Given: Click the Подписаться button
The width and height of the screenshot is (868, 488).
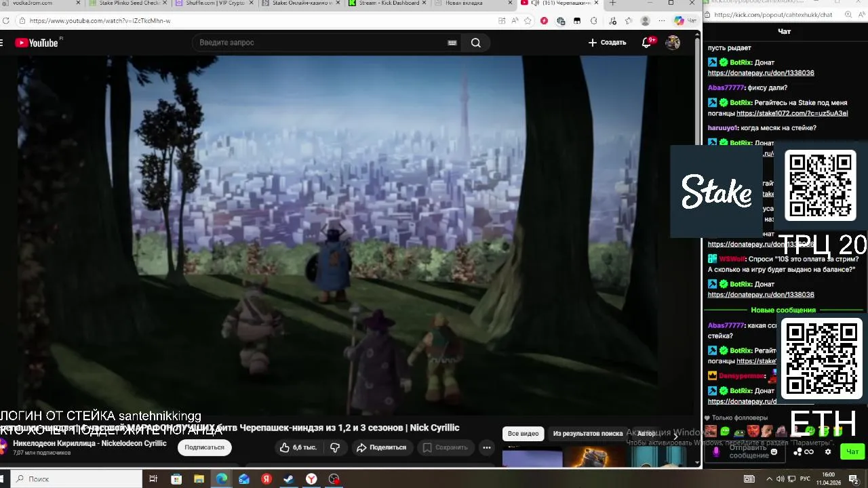Looking at the screenshot, I should (204, 447).
